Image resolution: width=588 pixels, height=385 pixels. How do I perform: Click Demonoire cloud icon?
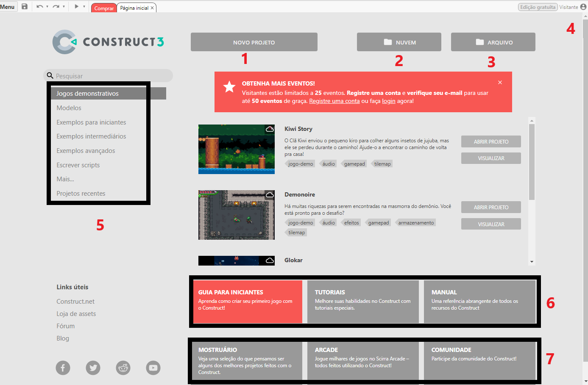(270, 194)
